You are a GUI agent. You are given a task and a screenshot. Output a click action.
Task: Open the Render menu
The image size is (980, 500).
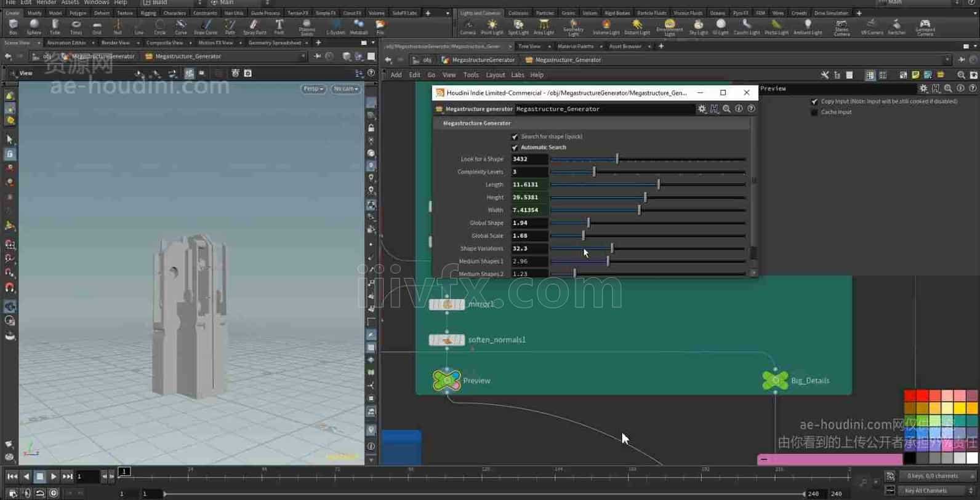(46, 2)
